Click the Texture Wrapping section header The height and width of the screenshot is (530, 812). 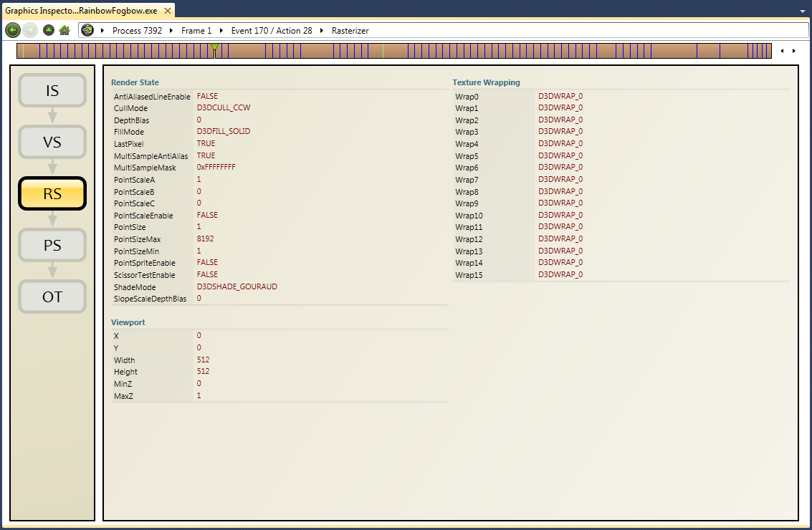pyautogui.click(x=486, y=82)
